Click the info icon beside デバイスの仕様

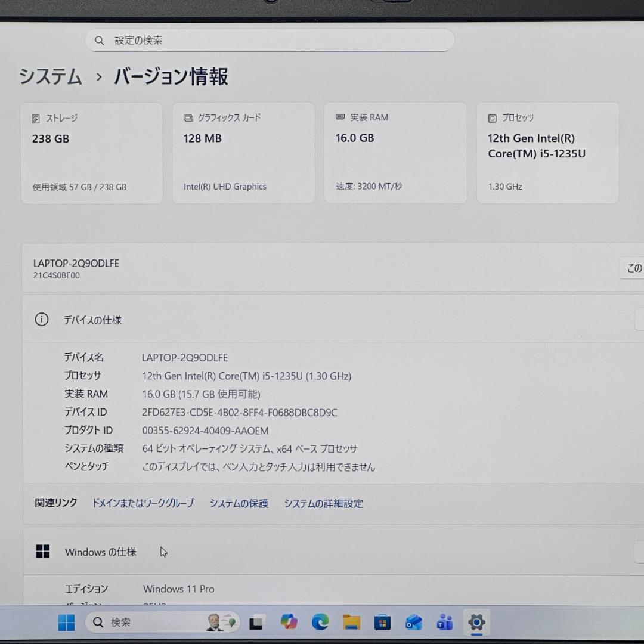(42, 320)
